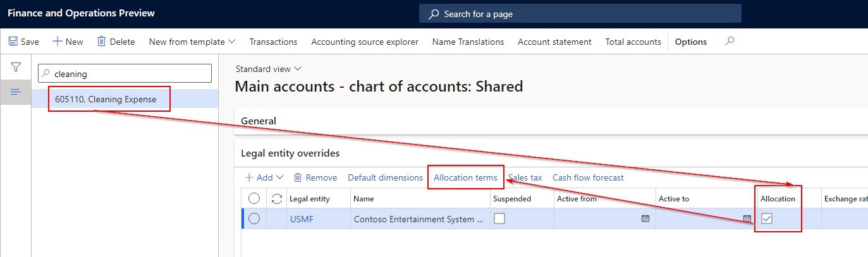Click the action bar search magnifier
This screenshot has width=868, height=257.
(730, 42)
